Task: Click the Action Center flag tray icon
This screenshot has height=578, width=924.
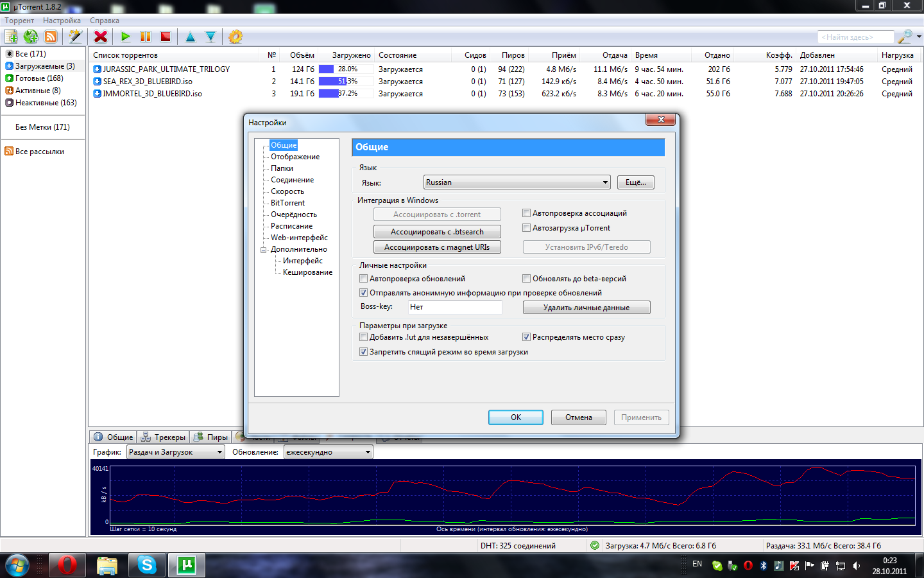Action: click(x=810, y=566)
